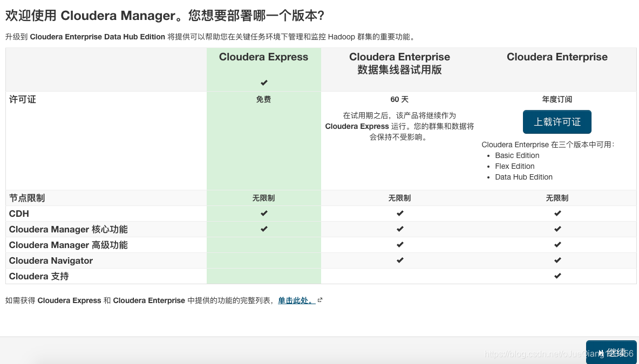Click the checkmark under Cloudera Express header

[x=264, y=83]
